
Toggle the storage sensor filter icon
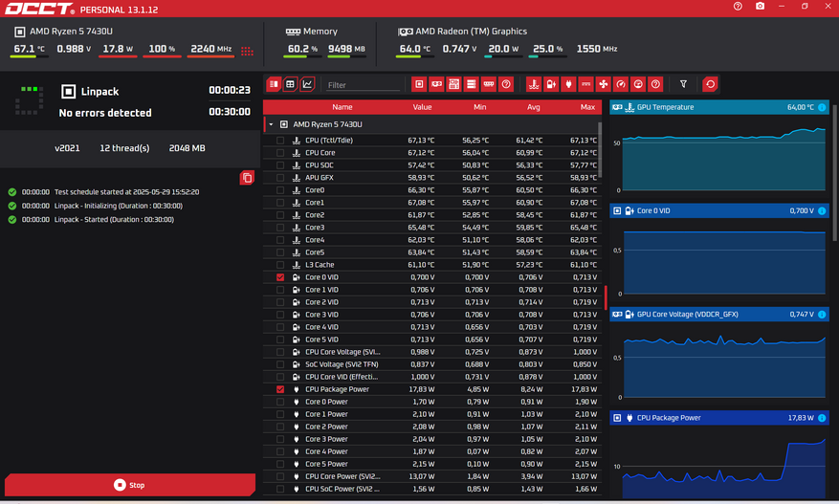click(472, 84)
